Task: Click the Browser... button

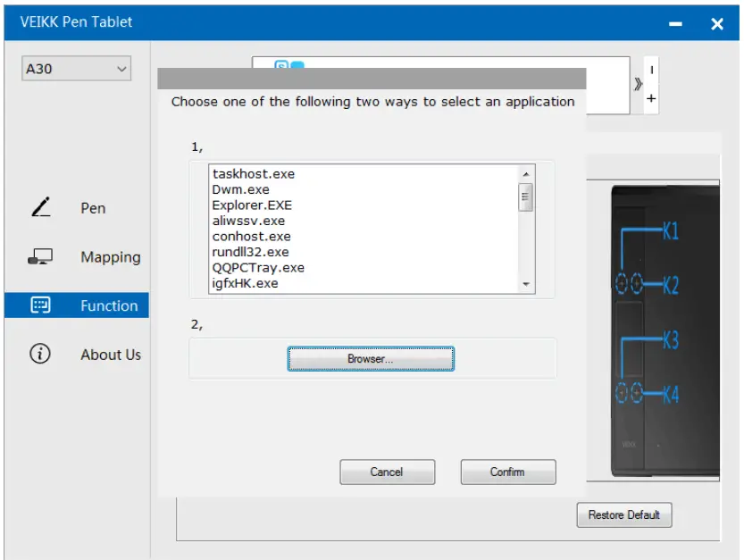Action: pos(371,359)
